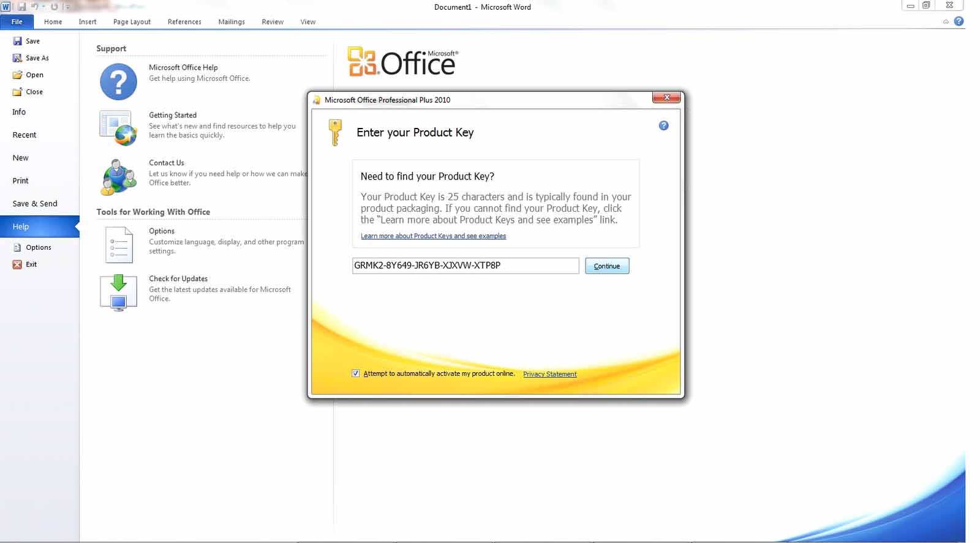980x543 pixels.
Task: Uncheck automatic online product activation
Action: point(355,373)
